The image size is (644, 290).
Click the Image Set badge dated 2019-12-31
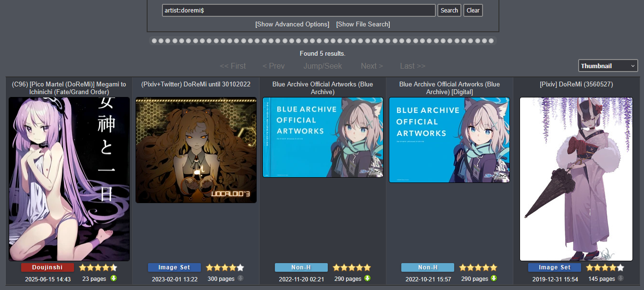click(x=555, y=267)
